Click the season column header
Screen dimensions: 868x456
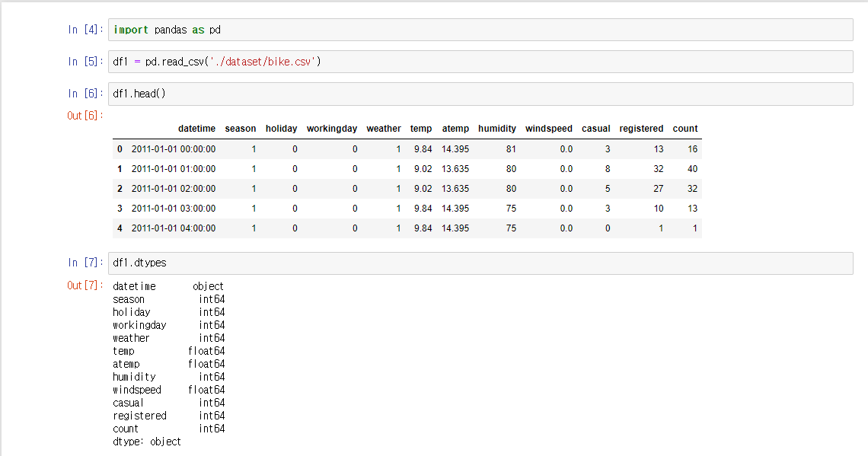click(241, 129)
